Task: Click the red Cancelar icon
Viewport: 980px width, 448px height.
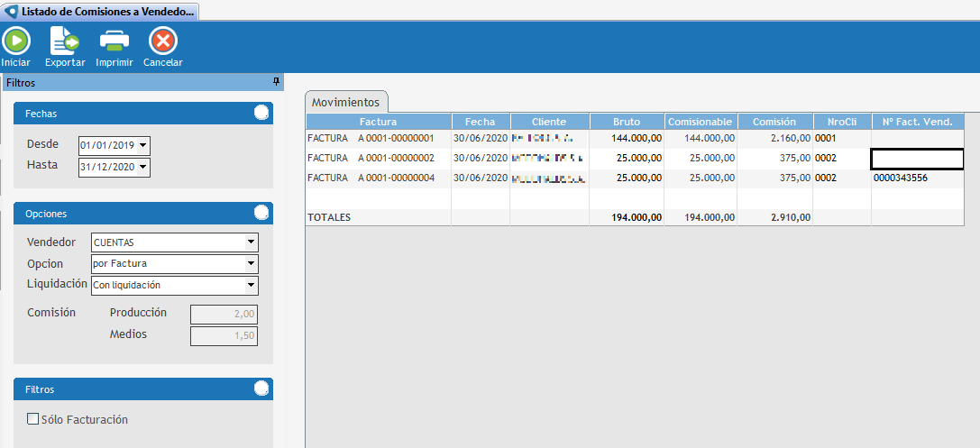Action: click(162, 41)
